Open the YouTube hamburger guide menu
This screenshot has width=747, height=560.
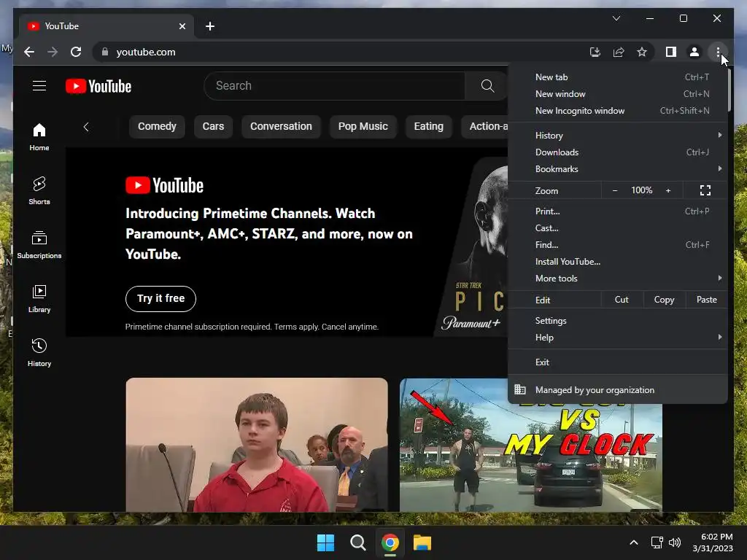pos(39,86)
